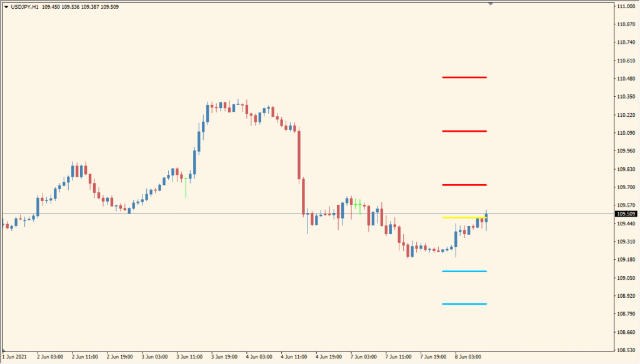
Task: Click the 4 Jun 03:00 time label
Action: pyautogui.click(x=259, y=357)
